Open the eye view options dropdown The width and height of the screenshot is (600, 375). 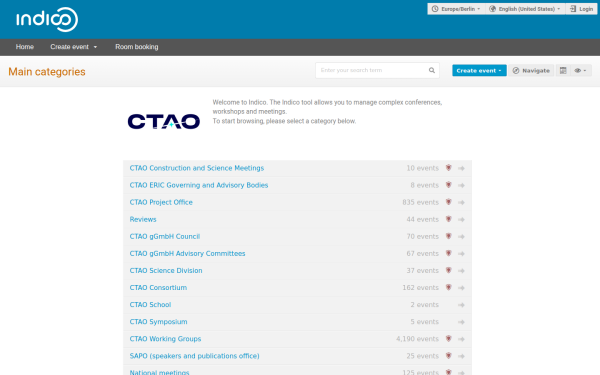(580, 70)
